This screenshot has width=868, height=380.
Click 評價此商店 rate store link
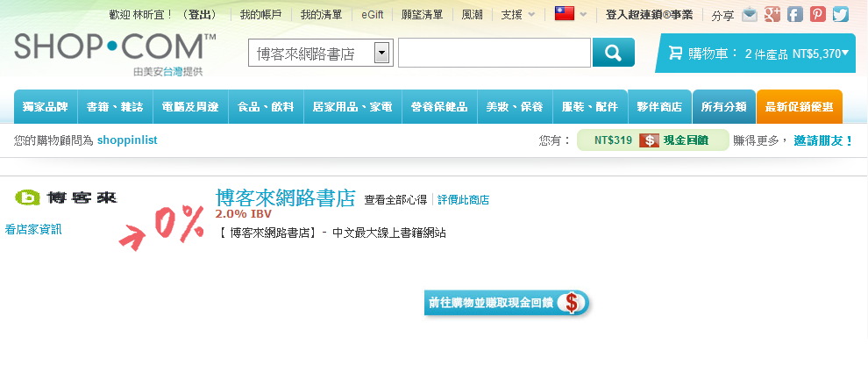click(x=463, y=200)
